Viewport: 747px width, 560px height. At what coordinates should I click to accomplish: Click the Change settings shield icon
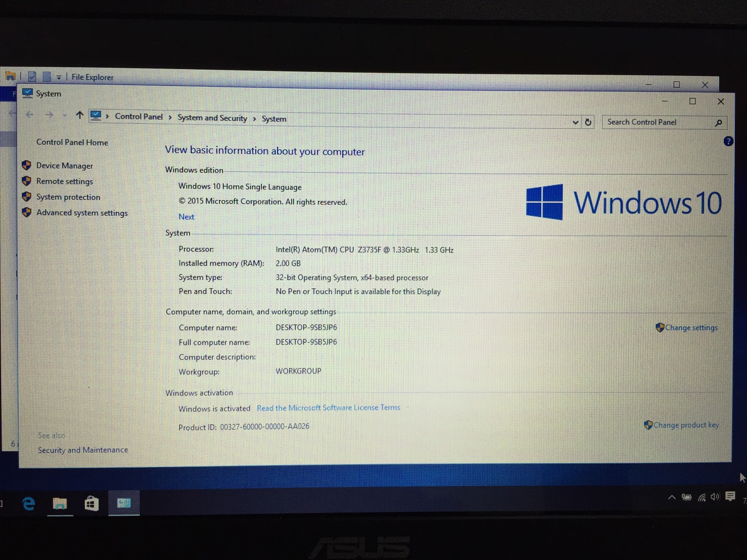point(660,328)
